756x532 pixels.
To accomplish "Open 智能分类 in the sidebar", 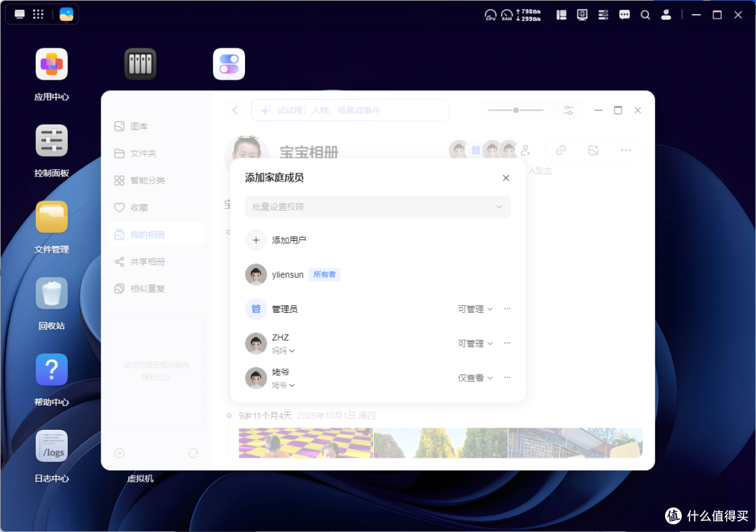I will tap(156, 181).
